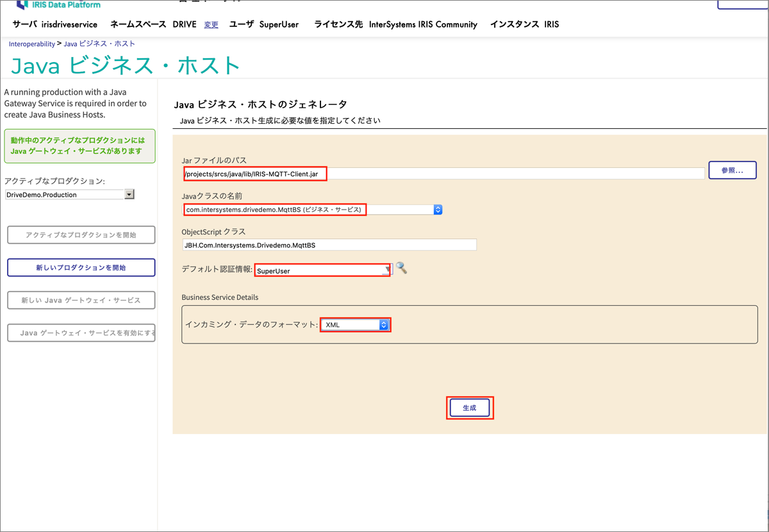The image size is (769, 532).
Task: Click the server name text irisdriveservice
Action: tap(69, 24)
